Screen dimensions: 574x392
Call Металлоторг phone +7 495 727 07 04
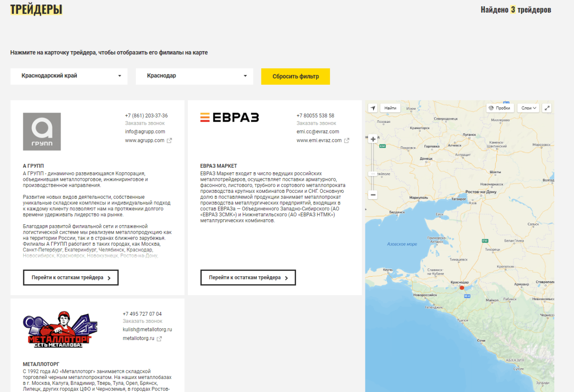[142, 314]
